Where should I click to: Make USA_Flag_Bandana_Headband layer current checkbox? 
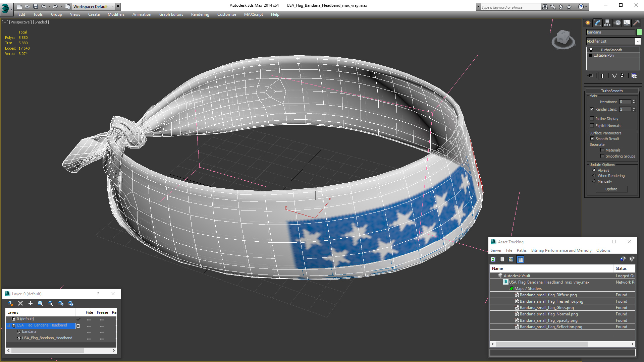point(78,326)
